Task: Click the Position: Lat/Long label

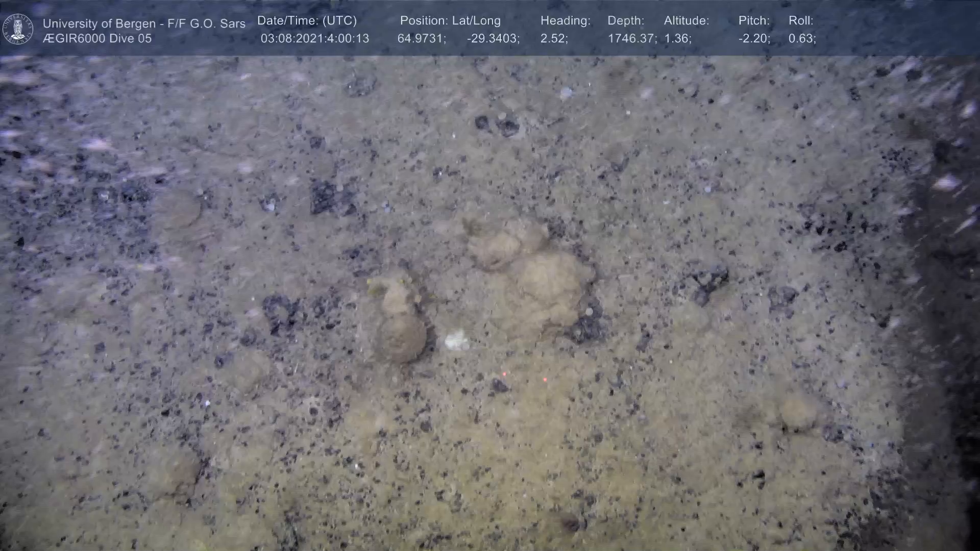Action: (x=450, y=21)
